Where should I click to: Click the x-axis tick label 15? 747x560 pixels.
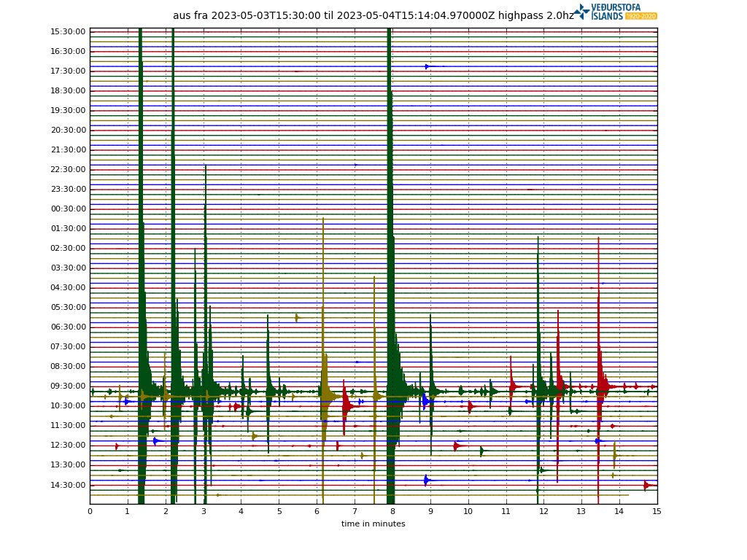(x=657, y=511)
